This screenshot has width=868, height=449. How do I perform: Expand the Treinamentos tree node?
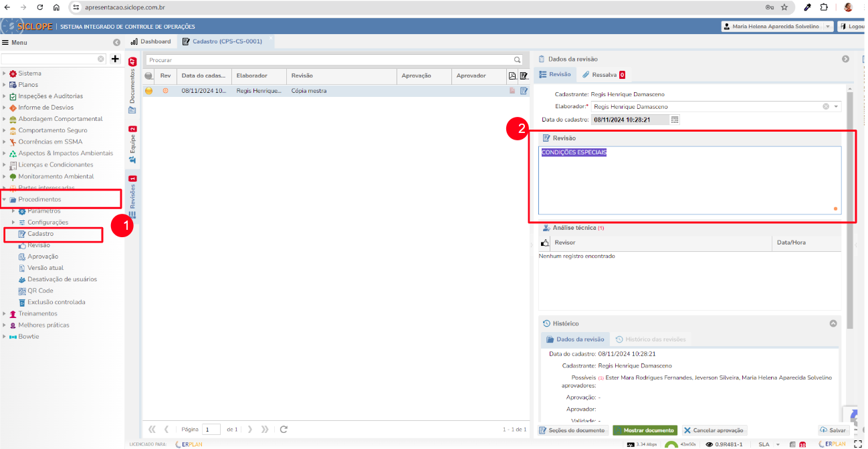coord(4,314)
